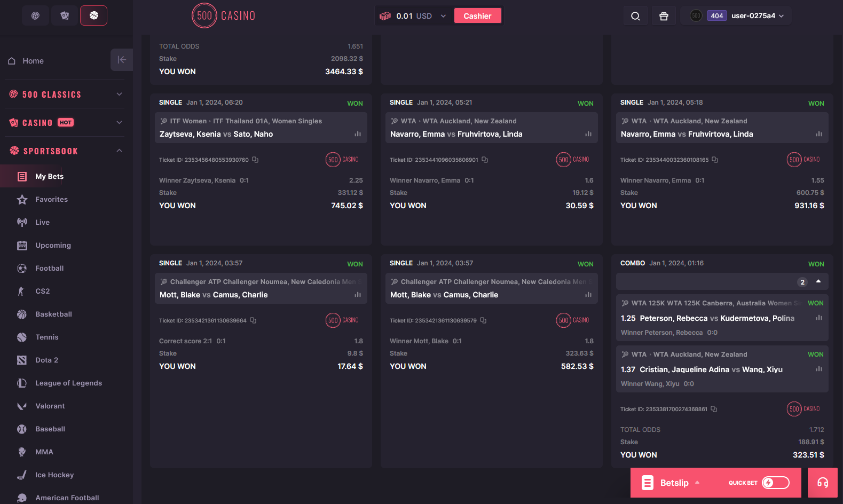Image resolution: width=843 pixels, height=504 pixels.
Task: Click the combo selections count badge 2
Action: (x=802, y=282)
